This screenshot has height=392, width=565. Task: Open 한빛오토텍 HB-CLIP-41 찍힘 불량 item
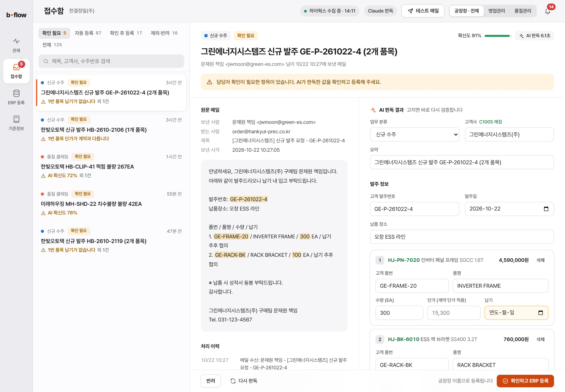[x=111, y=167]
